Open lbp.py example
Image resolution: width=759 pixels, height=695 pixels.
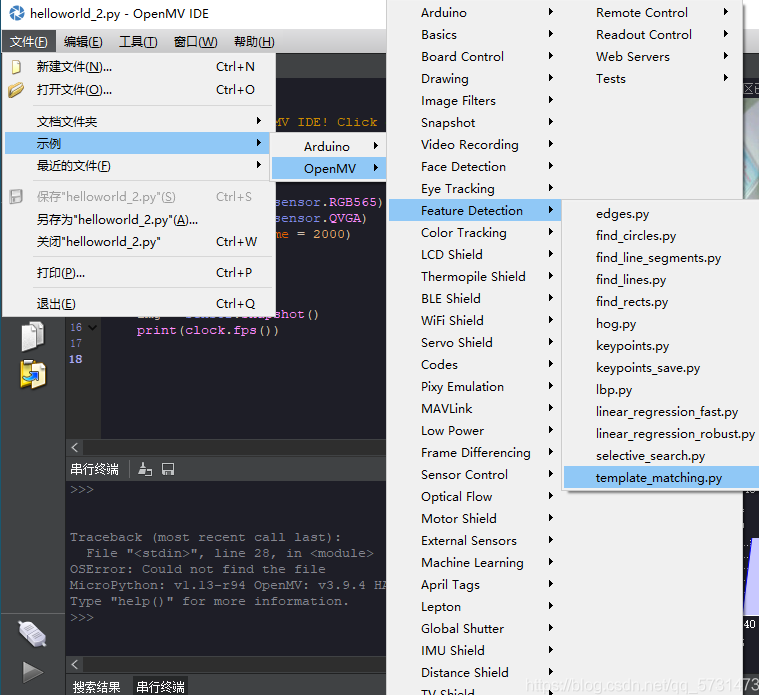click(661, 390)
